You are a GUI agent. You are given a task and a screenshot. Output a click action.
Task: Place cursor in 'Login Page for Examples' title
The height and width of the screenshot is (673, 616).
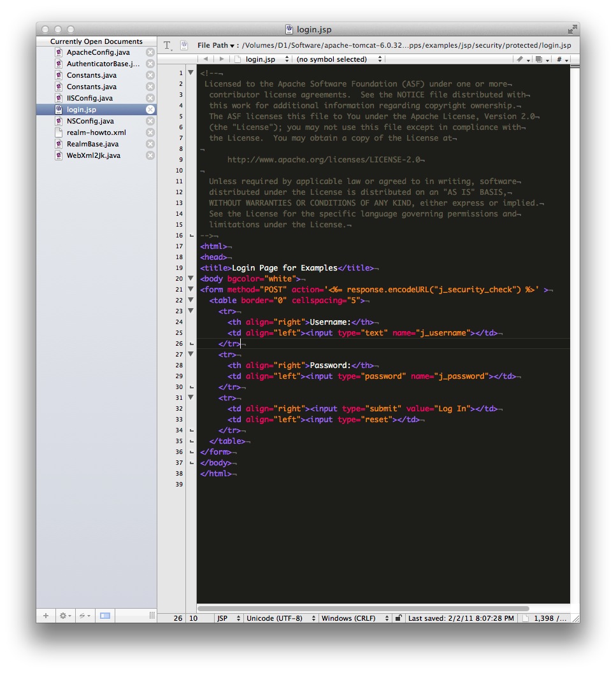284,268
